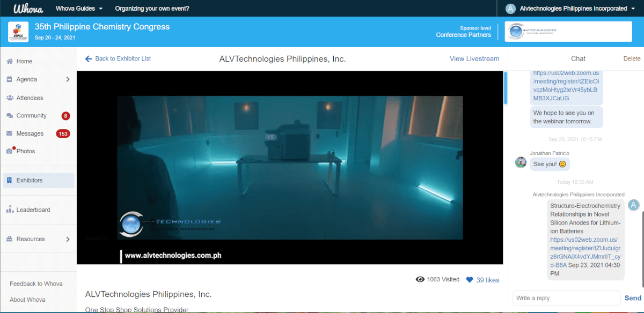Screen dimensions: 644x313
Task: Click the account avatar in header
Action: tap(511, 9)
